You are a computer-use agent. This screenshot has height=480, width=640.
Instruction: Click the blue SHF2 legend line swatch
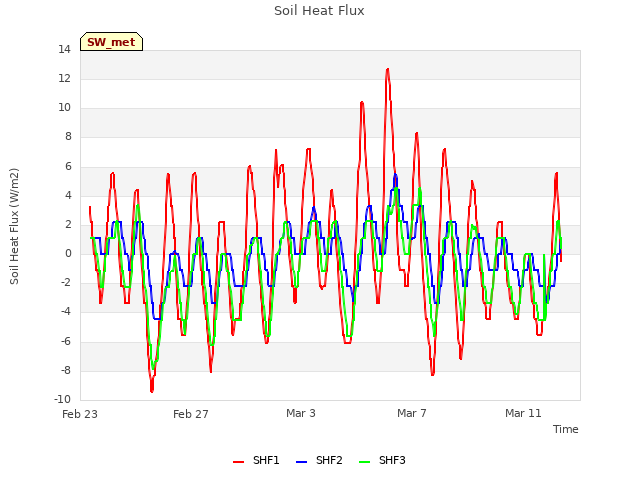tap(301, 462)
